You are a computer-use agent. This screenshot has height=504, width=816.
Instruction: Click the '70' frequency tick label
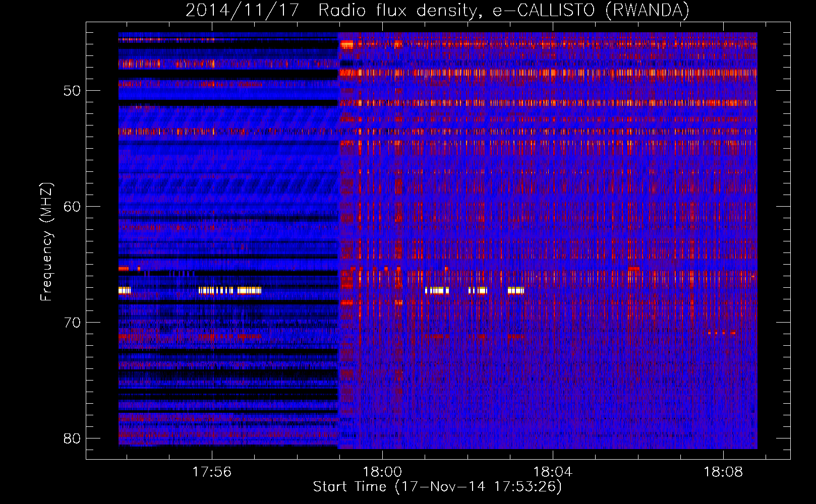pos(72,323)
